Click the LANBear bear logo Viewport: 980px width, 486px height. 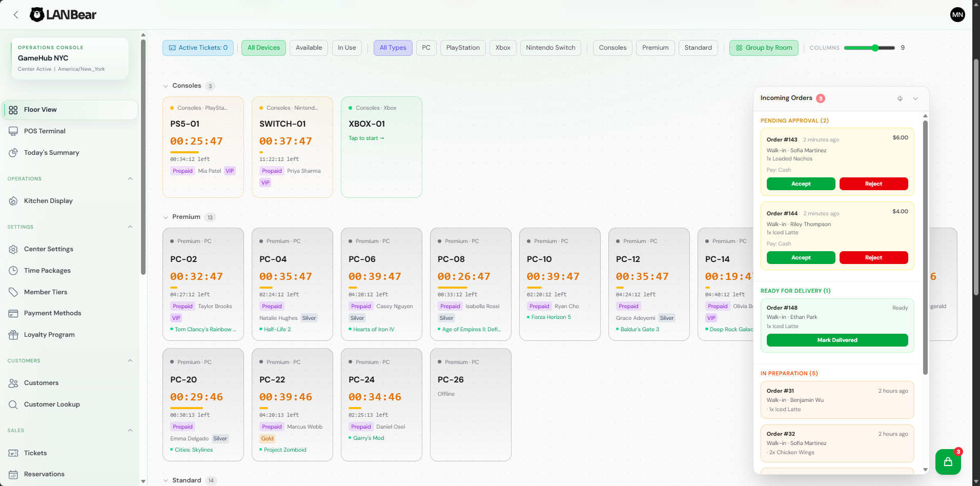coord(36,15)
